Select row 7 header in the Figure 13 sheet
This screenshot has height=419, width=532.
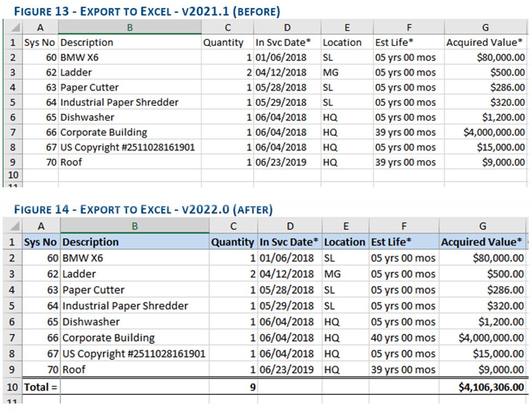point(13,132)
